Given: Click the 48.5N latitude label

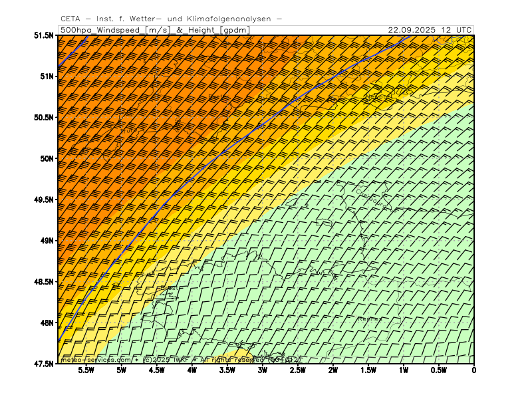Looking at the screenshot, I should click(x=44, y=281).
